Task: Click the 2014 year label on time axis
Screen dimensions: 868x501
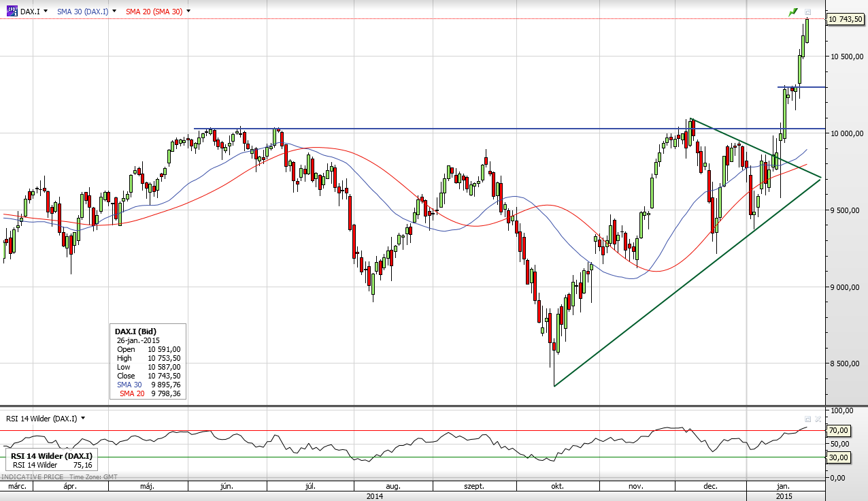Action: (374, 496)
